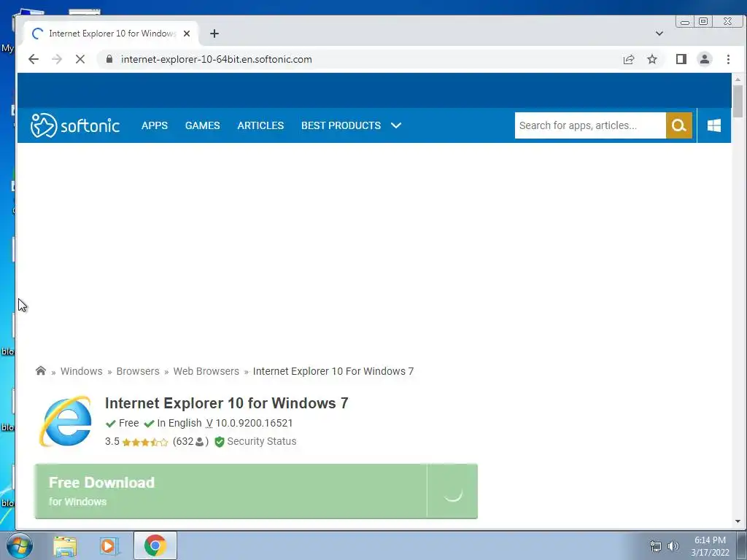Viewport: 747px width, 560px height.
Task: Open the ARTICLES section
Action: point(260,125)
